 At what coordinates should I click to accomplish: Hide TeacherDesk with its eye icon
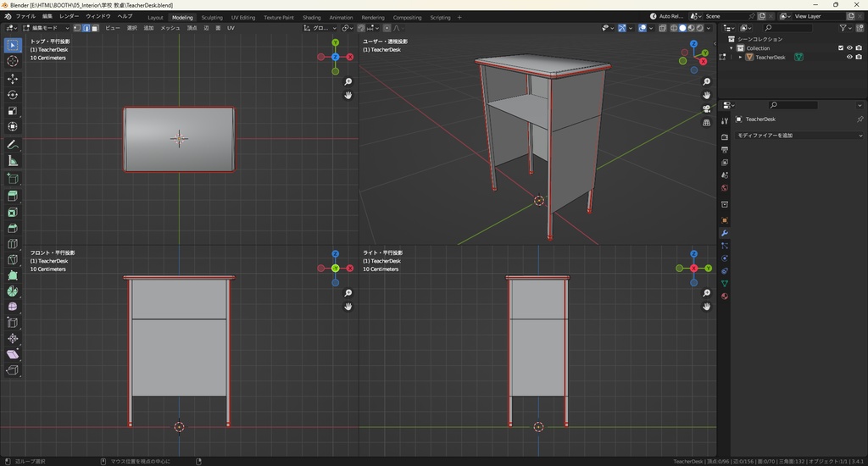click(849, 58)
